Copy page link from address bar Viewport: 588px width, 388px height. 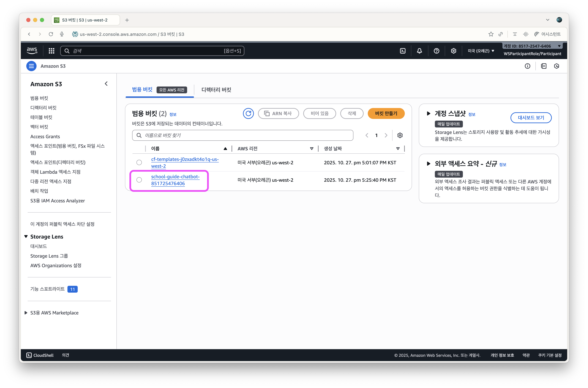pyautogui.click(x=501, y=34)
